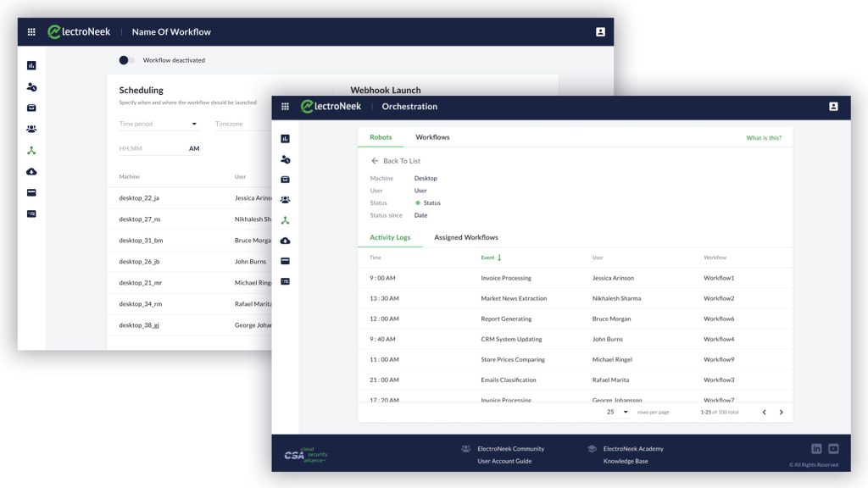Click the What is this? link

tap(764, 138)
